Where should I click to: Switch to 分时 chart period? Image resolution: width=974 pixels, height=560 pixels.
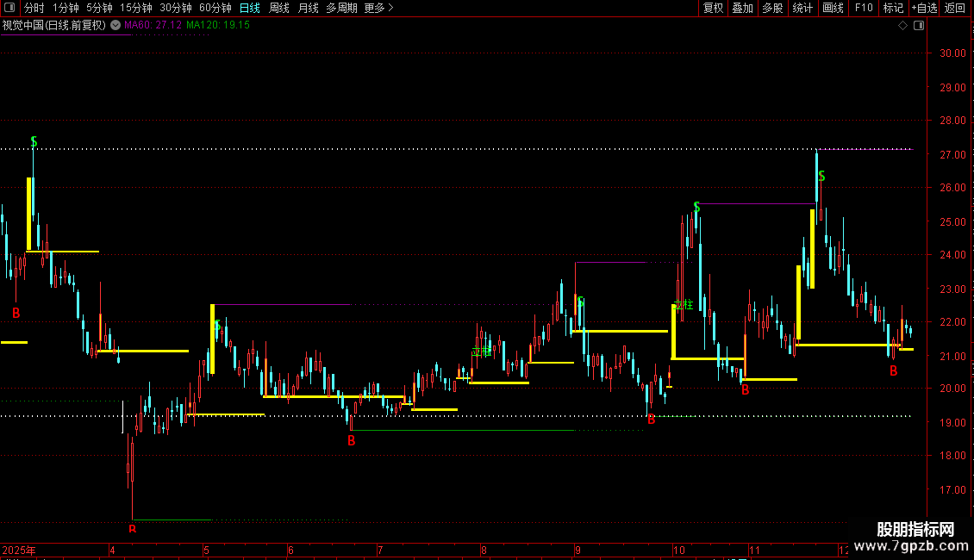click(34, 8)
